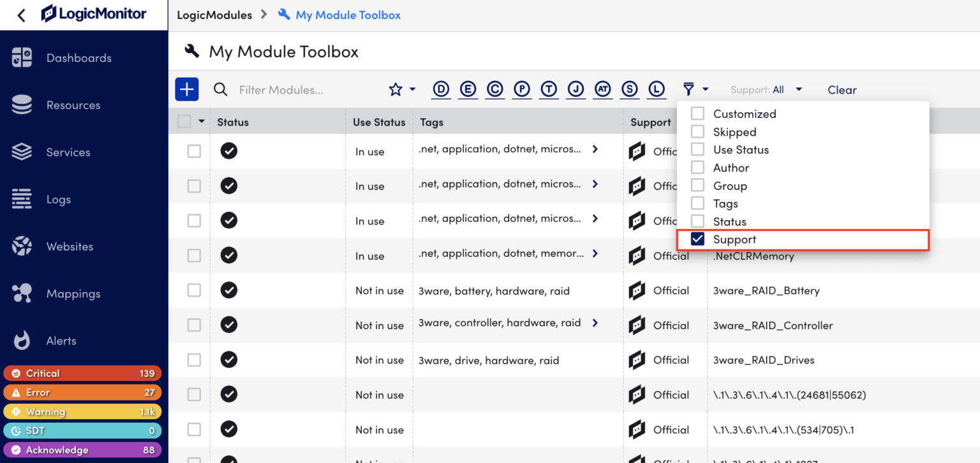980x463 pixels.
Task: Open the Support: All dropdown
Action: point(766,90)
